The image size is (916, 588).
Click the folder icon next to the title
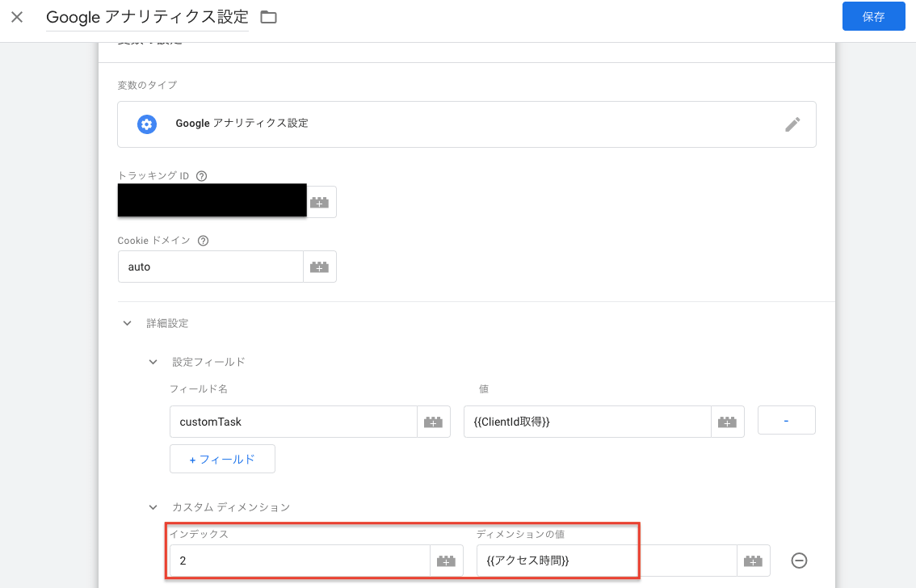click(x=269, y=17)
